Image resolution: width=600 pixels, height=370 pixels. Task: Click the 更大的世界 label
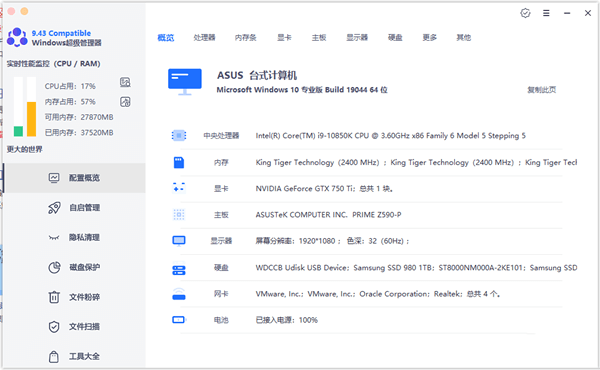tap(24, 149)
